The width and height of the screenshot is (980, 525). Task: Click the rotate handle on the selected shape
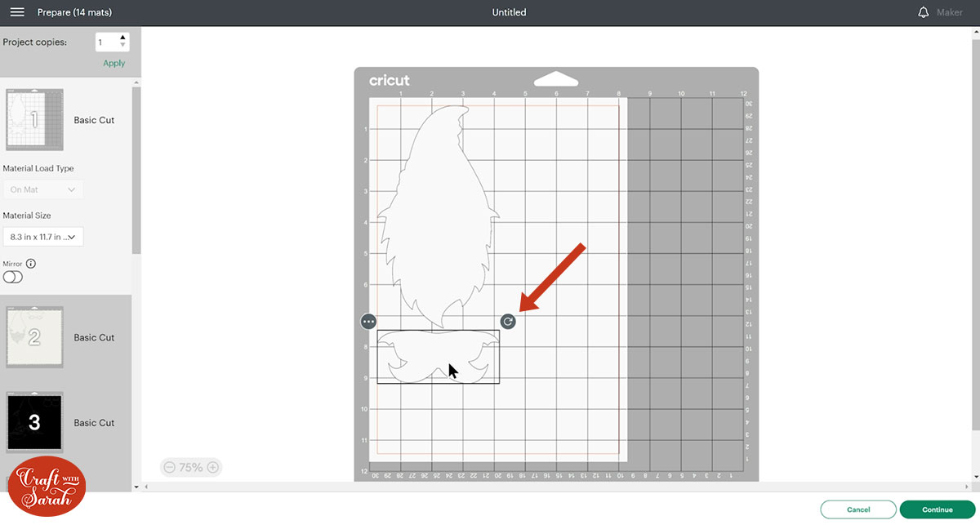coord(508,322)
